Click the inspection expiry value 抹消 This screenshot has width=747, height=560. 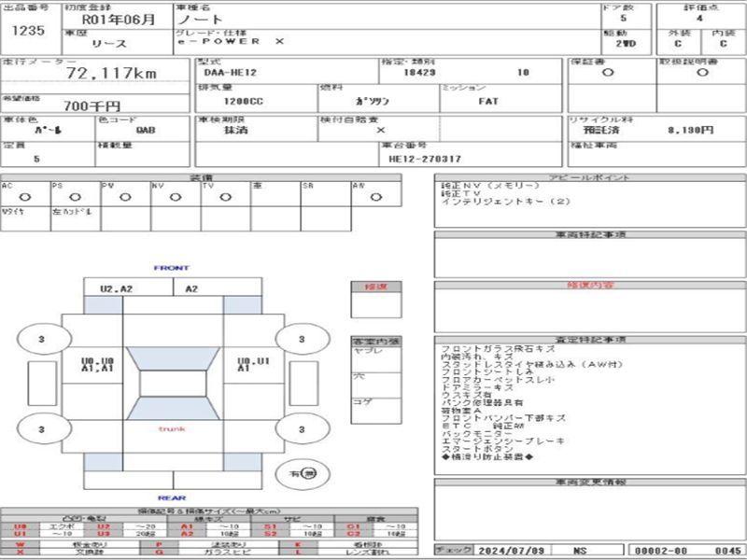(x=236, y=130)
